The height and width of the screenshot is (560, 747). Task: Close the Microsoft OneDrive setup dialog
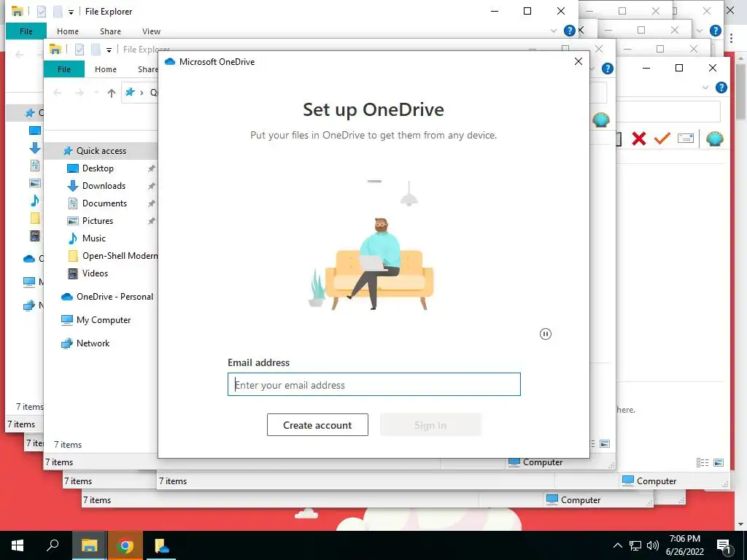tap(578, 61)
